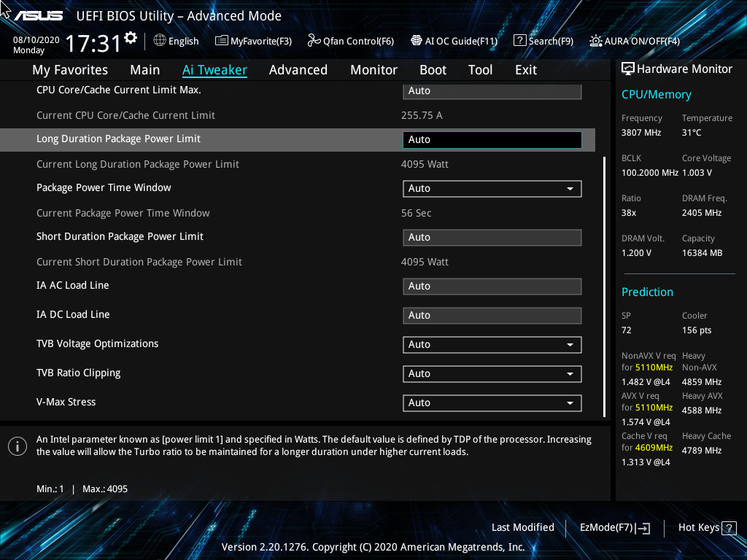Switch to the Main tab

[145, 70]
